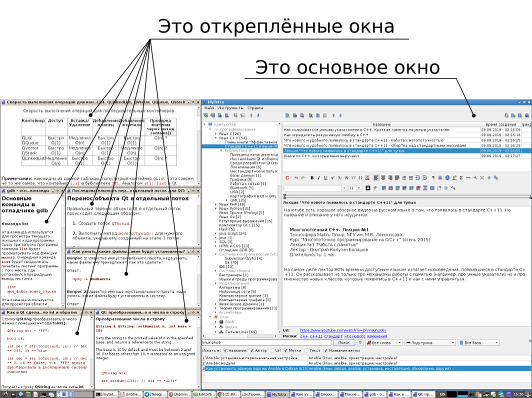The image size is (532, 398).
Task: Align the note text to the left
Action: tap(376, 178)
